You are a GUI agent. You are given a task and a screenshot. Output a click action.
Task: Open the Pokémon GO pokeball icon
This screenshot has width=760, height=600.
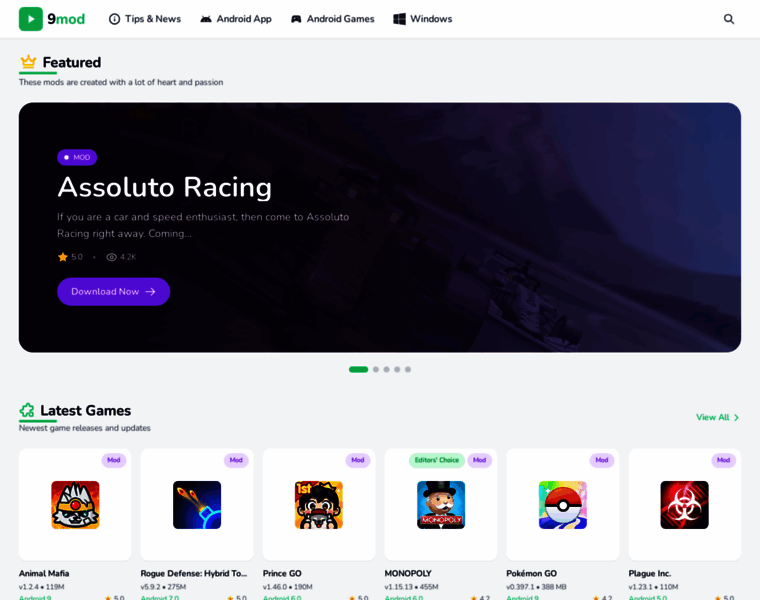563,505
